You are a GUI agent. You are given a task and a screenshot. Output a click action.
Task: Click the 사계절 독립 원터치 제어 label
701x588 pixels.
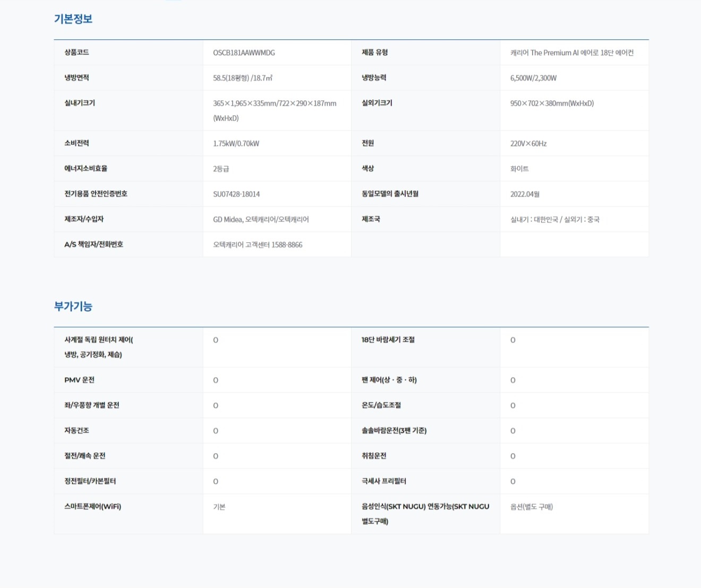(99, 347)
